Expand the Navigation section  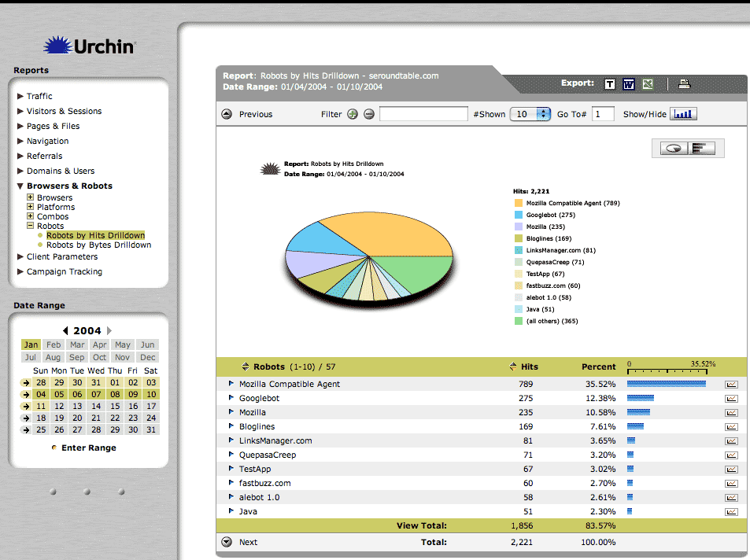(20, 141)
